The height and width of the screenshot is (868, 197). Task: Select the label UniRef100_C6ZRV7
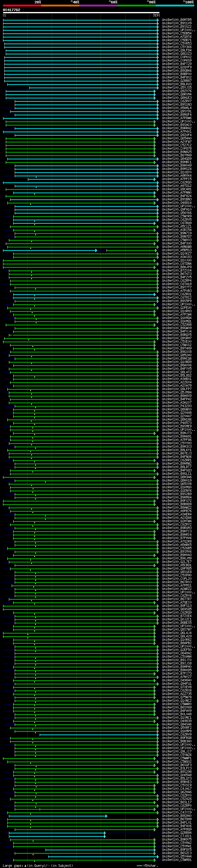(177, 101)
